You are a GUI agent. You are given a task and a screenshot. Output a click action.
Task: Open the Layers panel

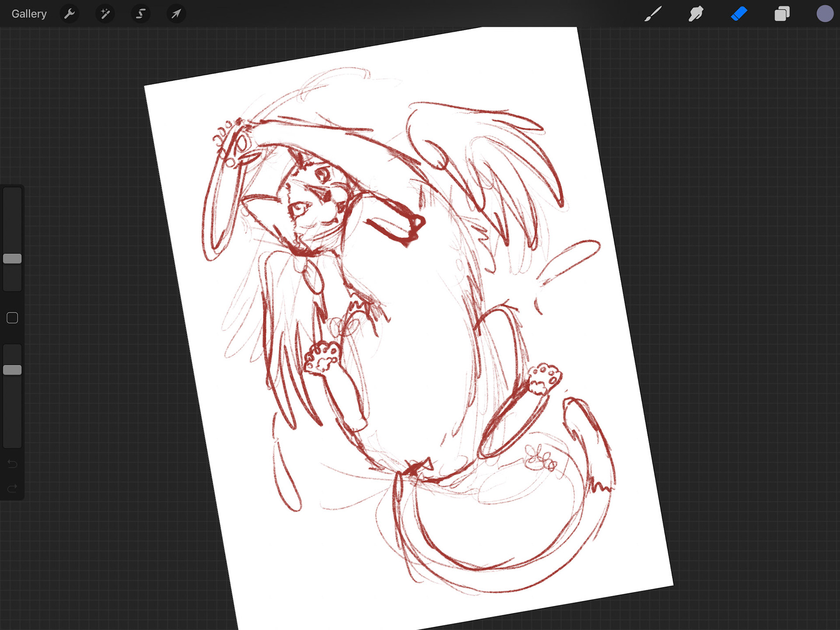coord(782,14)
